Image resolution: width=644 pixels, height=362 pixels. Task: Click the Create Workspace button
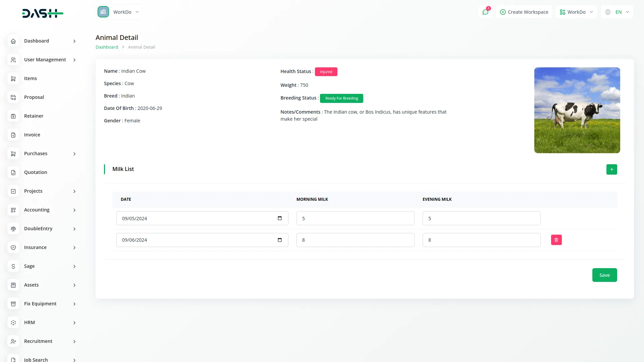pos(524,12)
